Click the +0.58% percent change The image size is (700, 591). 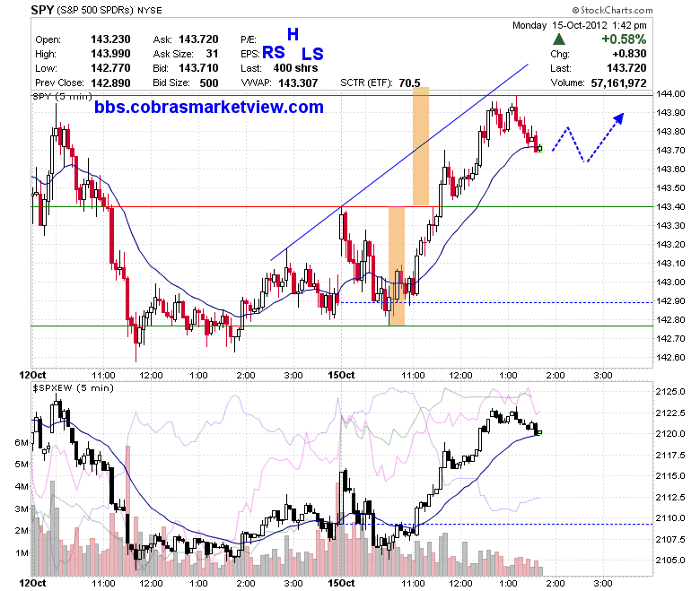(624, 39)
